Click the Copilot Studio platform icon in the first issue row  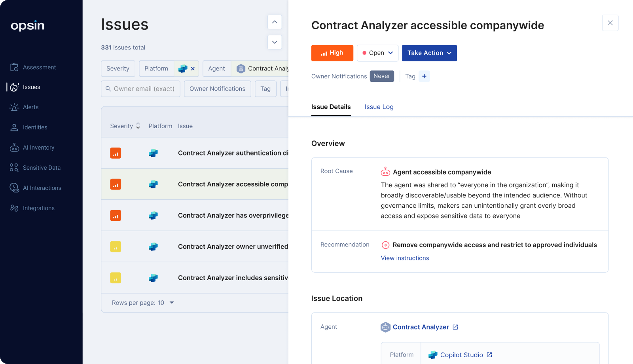(153, 153)
